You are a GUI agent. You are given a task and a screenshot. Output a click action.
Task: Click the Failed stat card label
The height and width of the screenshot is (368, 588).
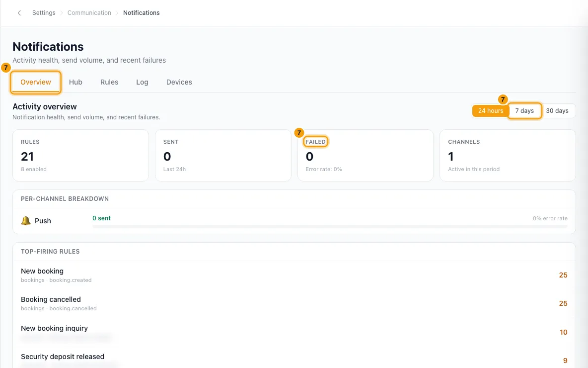316,142
